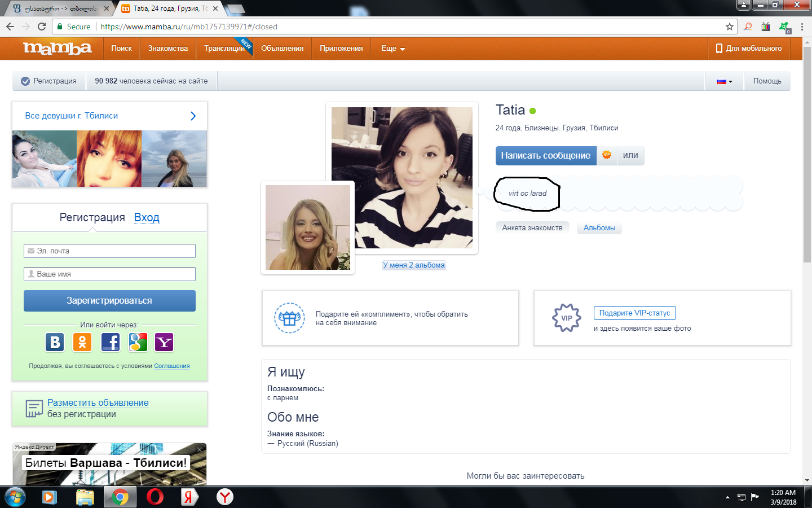Follow the Подарите VIP-статус link
This screenshot has width=812, height=508.
pos(634,313)
